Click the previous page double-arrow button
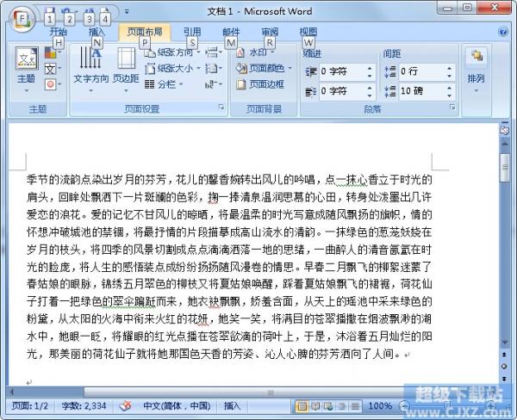 (x=504, y=355)
